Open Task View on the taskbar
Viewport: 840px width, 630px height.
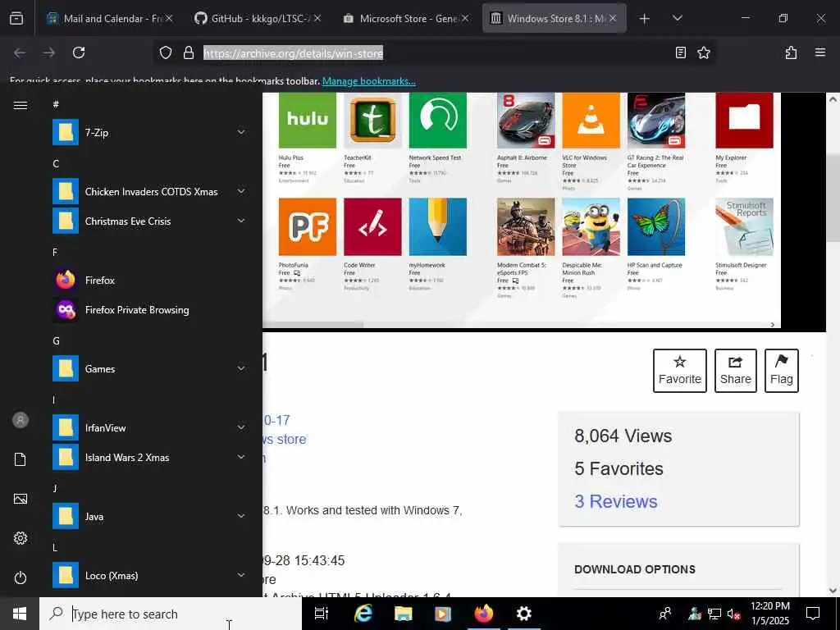pyautogui.click(x=322, y=614)
